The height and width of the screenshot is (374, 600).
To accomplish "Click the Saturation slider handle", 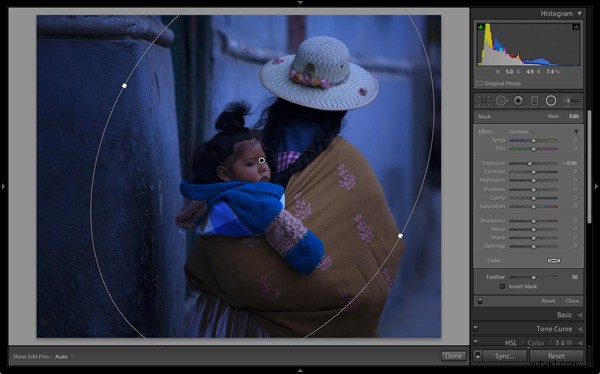I will 533,206.
